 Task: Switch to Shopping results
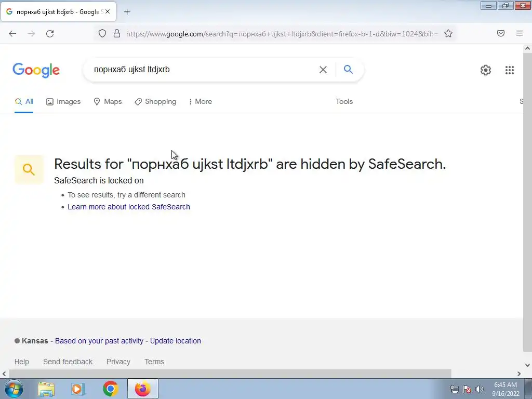[155, 101]
